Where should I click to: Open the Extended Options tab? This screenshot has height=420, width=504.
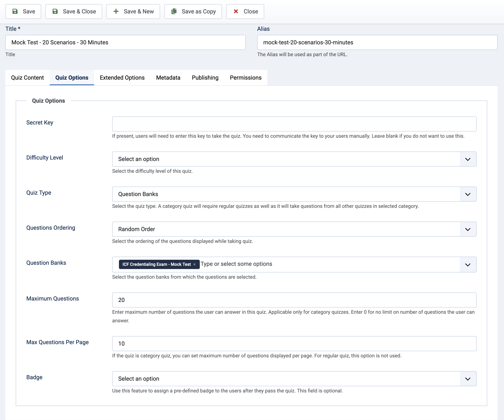pyautogui.click(x=122, y=77)
